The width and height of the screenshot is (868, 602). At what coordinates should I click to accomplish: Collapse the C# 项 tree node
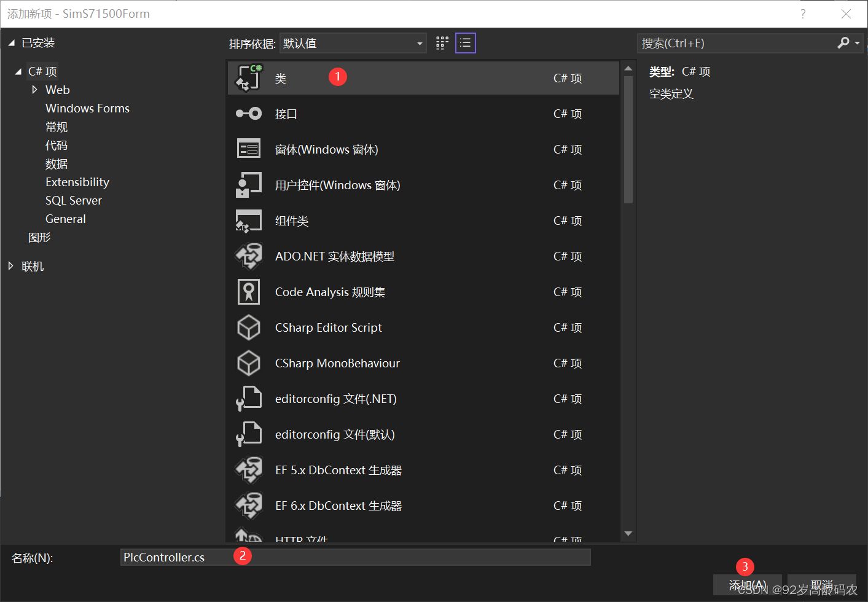point(18,72)
